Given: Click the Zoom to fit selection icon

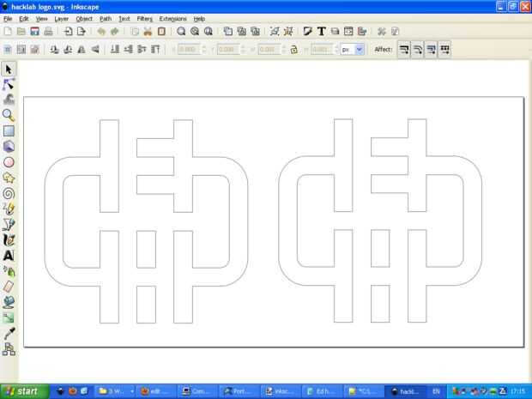Looking at the screenshot, I should pos(181,32).
